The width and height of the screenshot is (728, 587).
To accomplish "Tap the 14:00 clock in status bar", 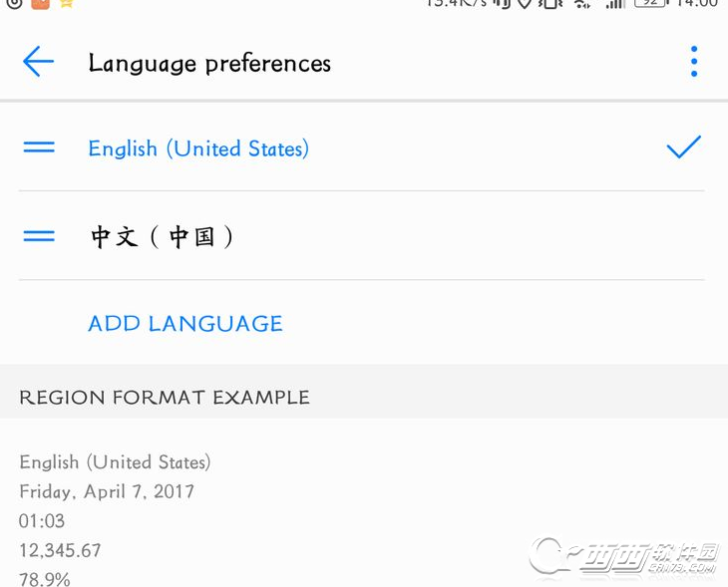I will click(697, 3).
